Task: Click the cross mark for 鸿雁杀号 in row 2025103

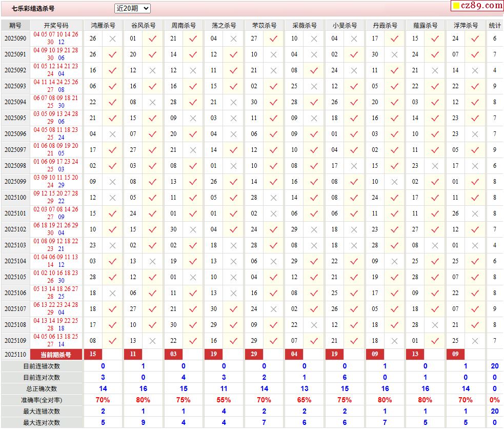Action: click(x=112, y=246)
